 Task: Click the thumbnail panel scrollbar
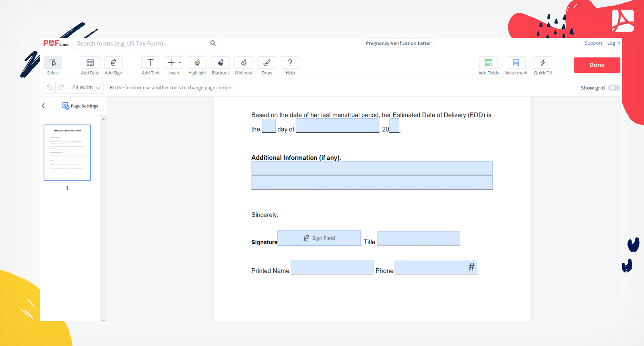103,219
